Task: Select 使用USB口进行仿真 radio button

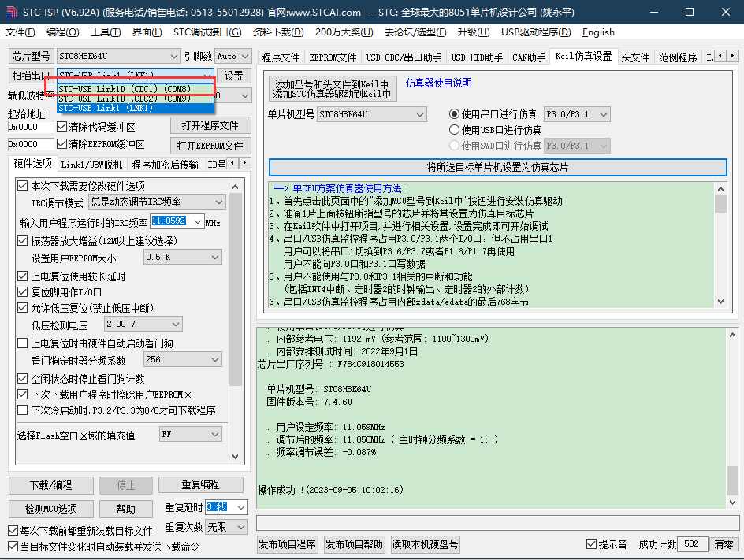Action: (x=454, y=130)
